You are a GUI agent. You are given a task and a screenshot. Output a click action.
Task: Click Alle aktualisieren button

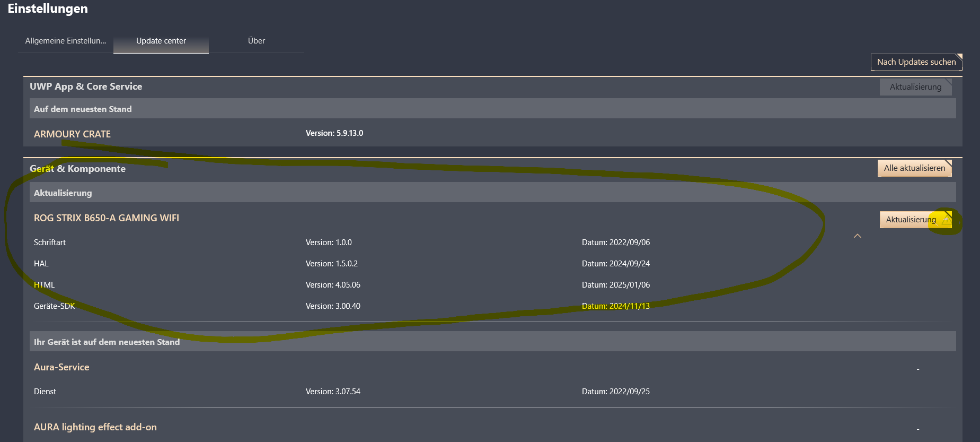pos(915,168)
